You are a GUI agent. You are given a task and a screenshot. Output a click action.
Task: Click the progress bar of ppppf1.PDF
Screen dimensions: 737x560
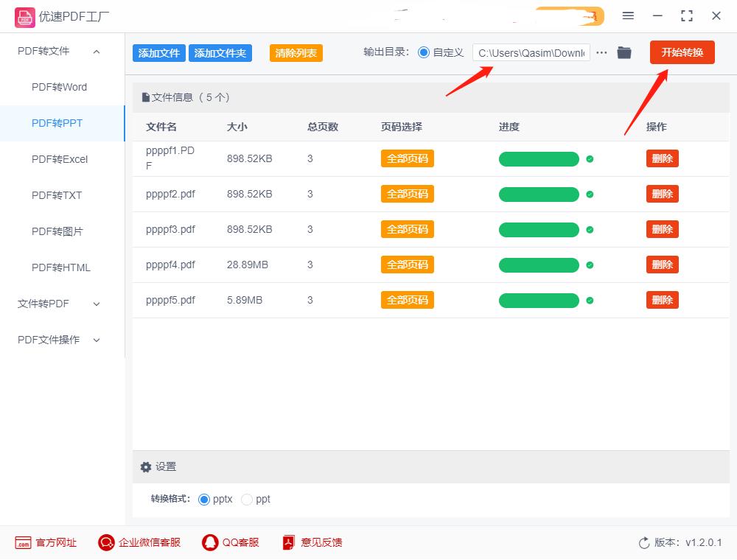(x=539, y=158)
